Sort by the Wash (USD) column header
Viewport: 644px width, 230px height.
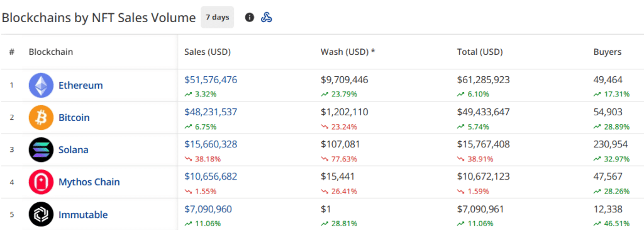(348, 52)
